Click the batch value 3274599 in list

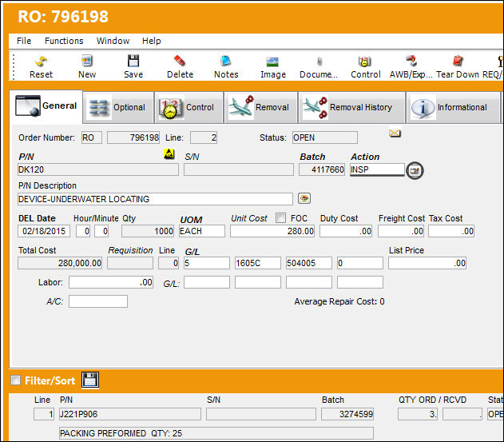(347, 414)
